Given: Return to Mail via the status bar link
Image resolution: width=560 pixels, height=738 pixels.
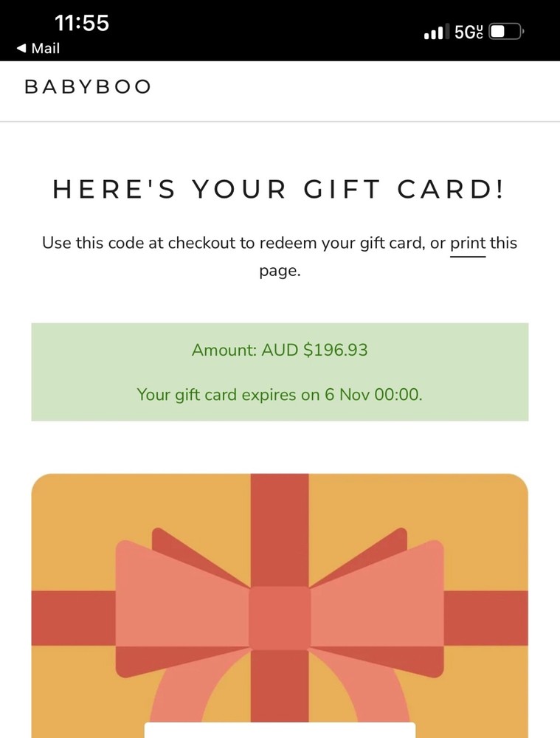Looking at the screenshot, I should 37,49.
